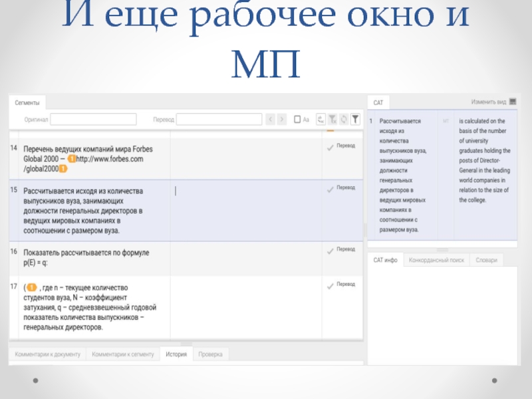
Task: Click the Перевод status in segment 15
Action: (346, 188)
